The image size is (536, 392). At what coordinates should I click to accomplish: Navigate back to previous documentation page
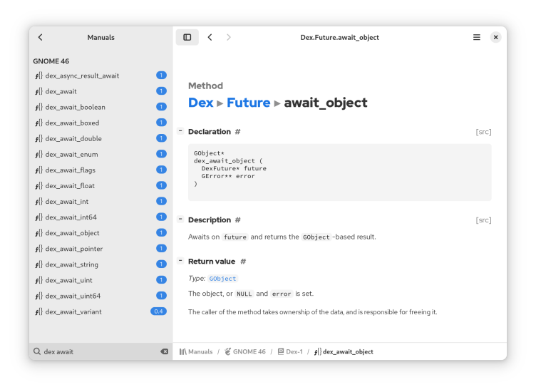(210, 37)
